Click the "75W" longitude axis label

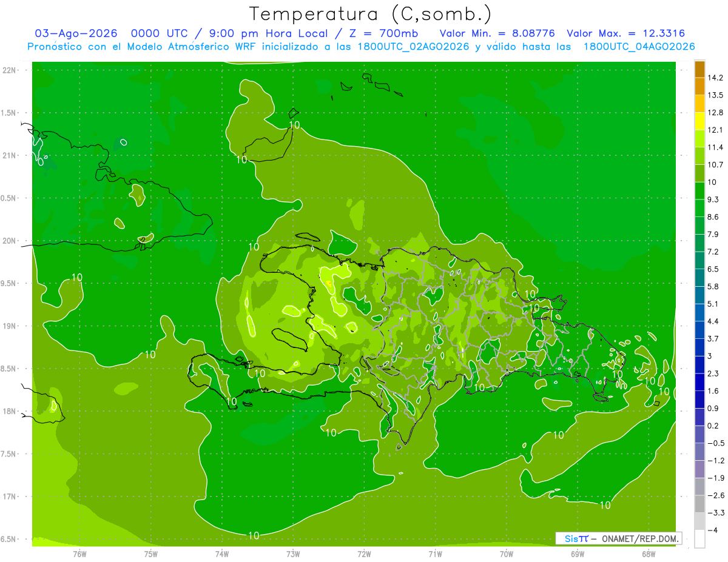150,554
